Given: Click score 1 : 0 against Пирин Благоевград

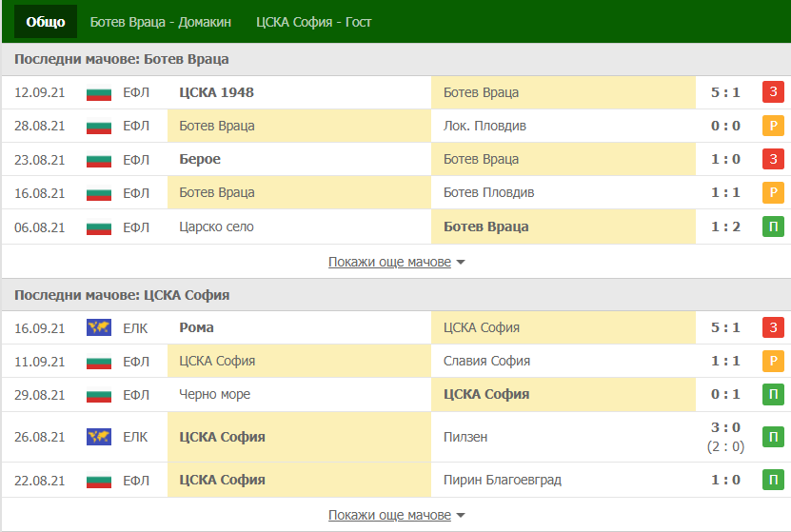Looking at the screenshot, I should pos(725,480).
